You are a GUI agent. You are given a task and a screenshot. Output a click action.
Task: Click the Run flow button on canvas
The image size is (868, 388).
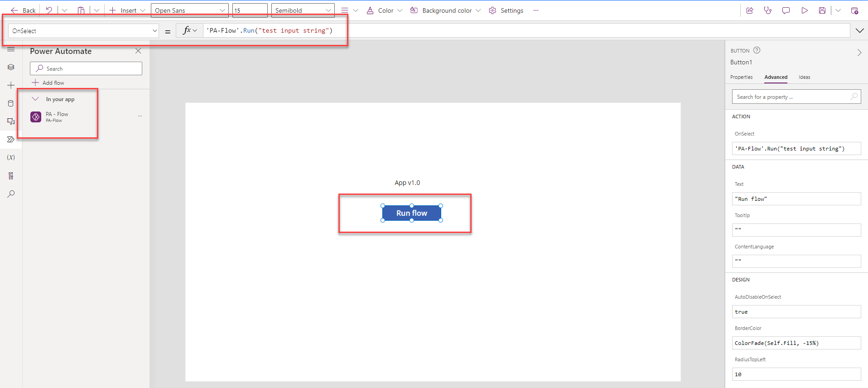(411, 213)
